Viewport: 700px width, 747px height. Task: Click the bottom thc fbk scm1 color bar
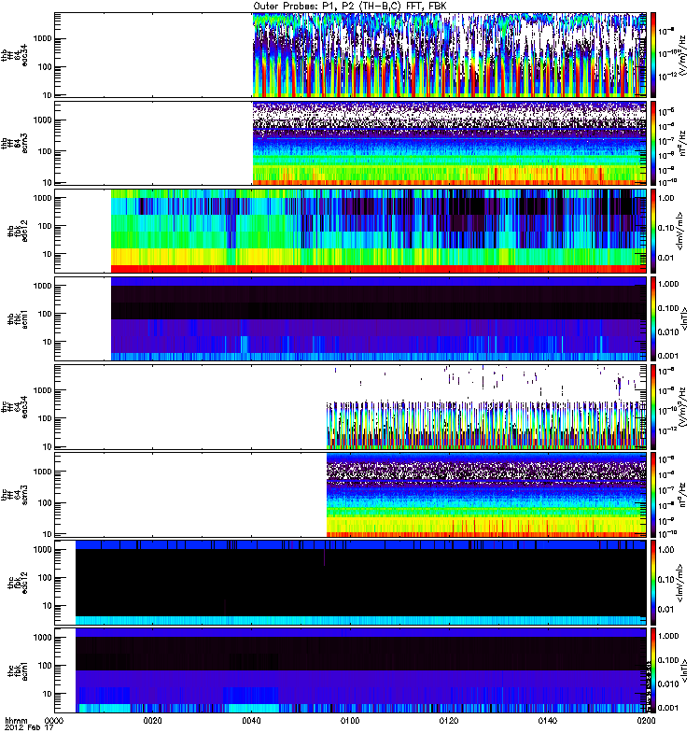(x=654, y=669)
